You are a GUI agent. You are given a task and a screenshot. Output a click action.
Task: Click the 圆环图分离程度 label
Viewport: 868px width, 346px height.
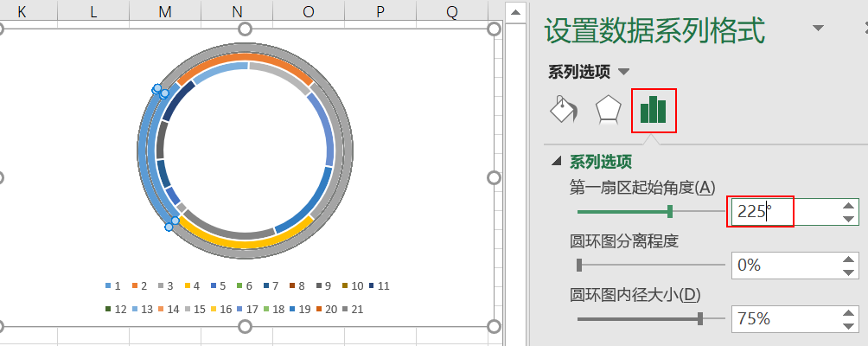coord(624,241)
